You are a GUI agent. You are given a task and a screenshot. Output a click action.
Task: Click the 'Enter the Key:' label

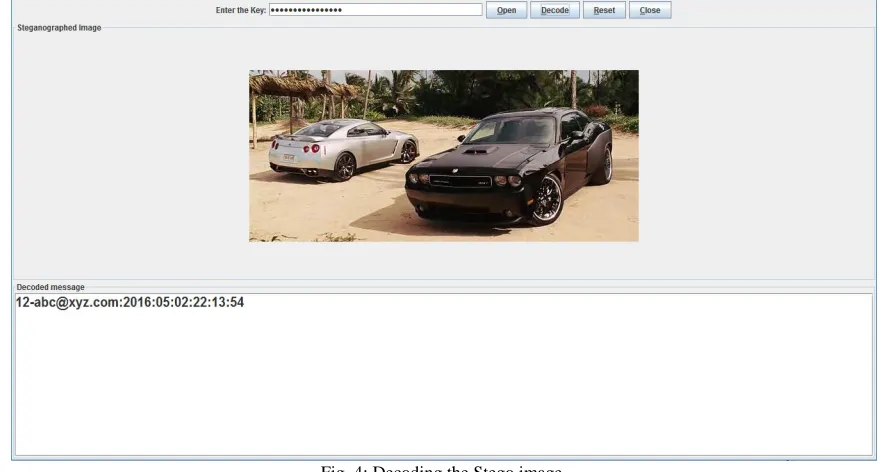pyautogui.click(x=241, y=10)
